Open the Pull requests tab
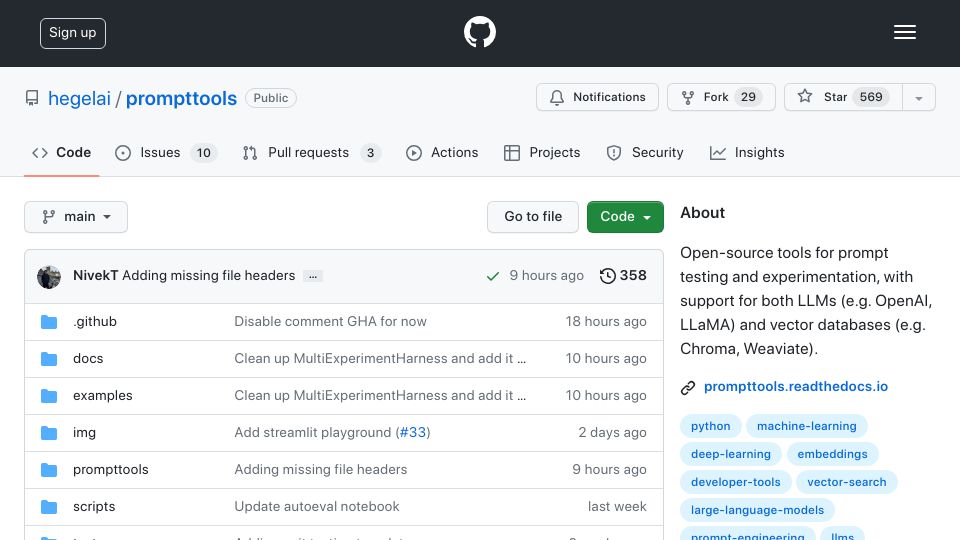960x540 pixels. click(x=311, y=152)
